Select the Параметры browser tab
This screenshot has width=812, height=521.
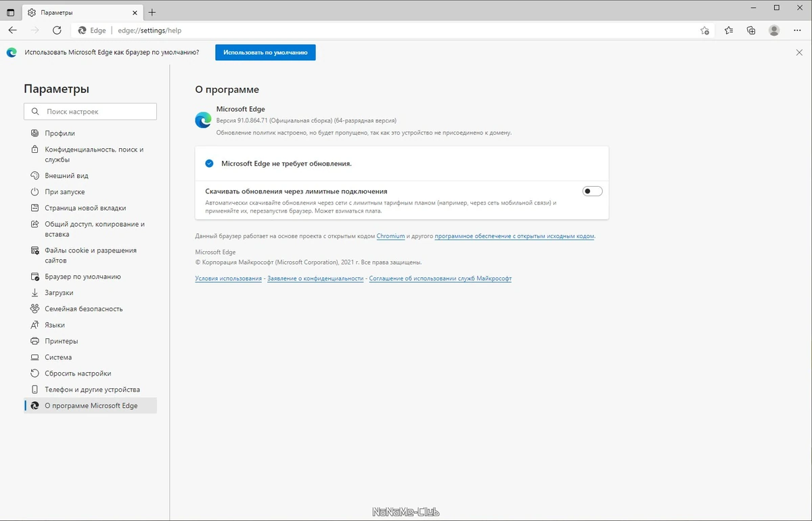pos(83,12)
